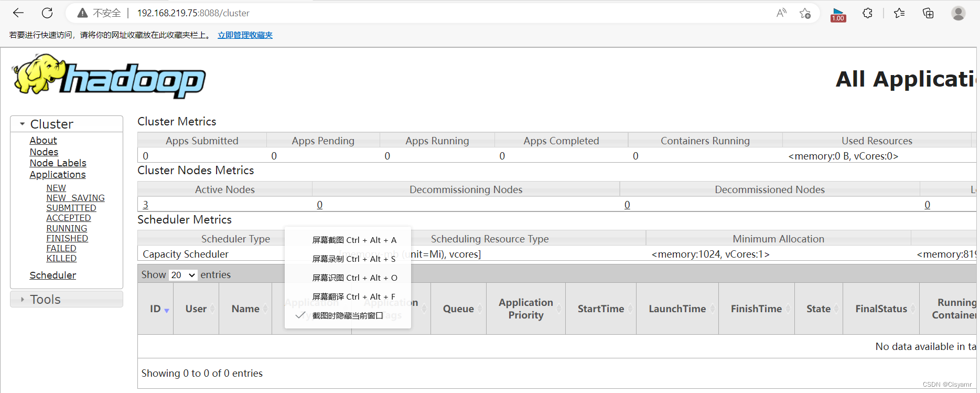
Task: Open the red 1.00 extension icon
Action: [838, 14]
